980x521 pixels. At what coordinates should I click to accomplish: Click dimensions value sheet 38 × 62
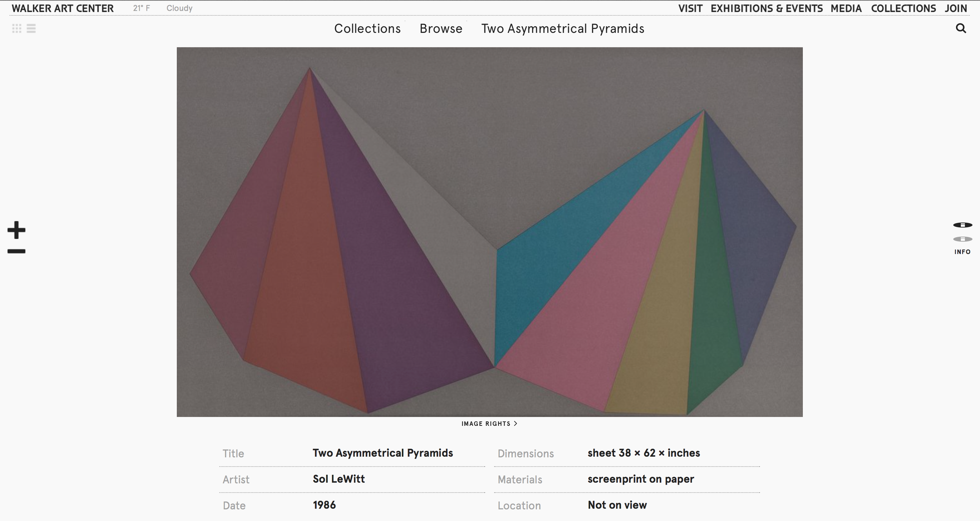coord(644,453)
